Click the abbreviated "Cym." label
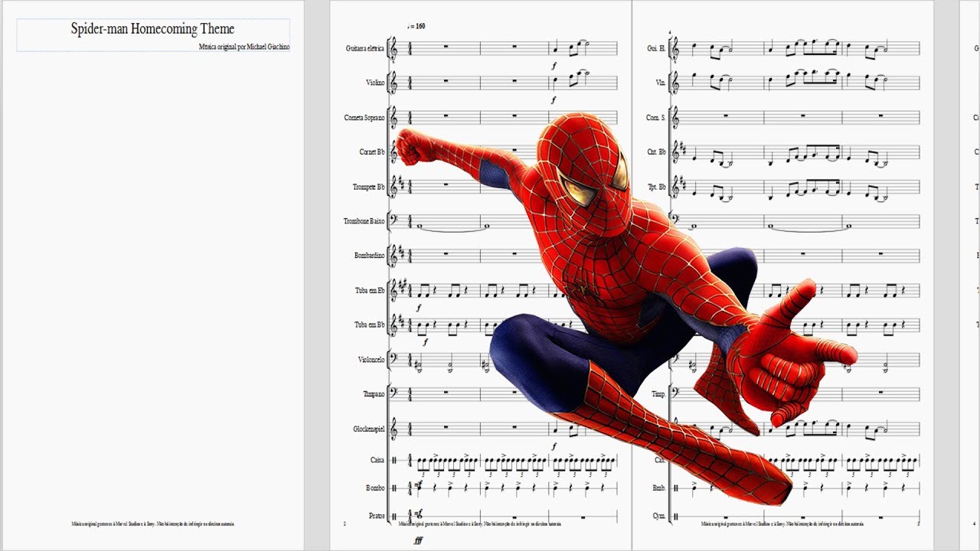This screenshot has height=551, width=980. pyautogui.click(x=659, y=516)
